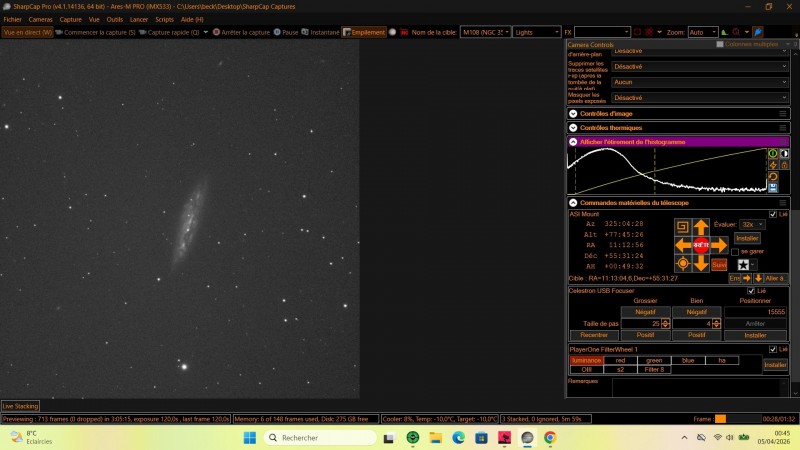Collapse Commandes matérielles du télescope section

tap(573, 203)
